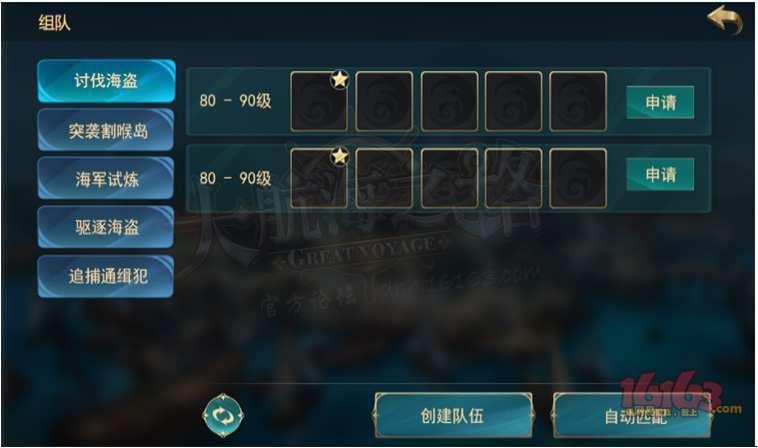
Task: Switch to the 突袭割喉岛 tab
Action: (x=106, y=130)
